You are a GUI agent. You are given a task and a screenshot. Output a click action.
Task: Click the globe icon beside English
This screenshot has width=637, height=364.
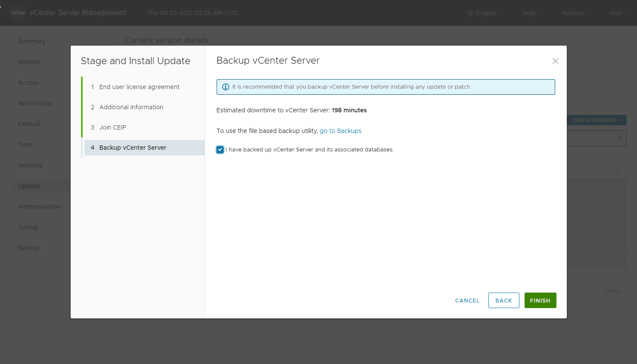click(x=470, y=13)
